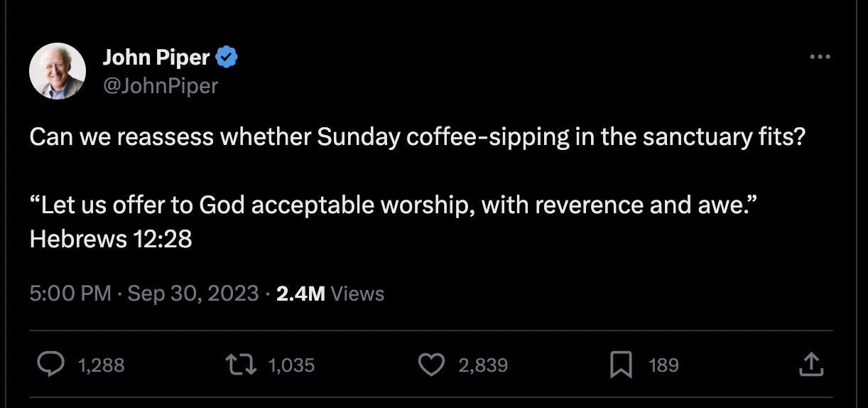The height and width of the screenshot is (408, 868).
Task: Click the 1,035 reposts count
Action: pos(291,365)
